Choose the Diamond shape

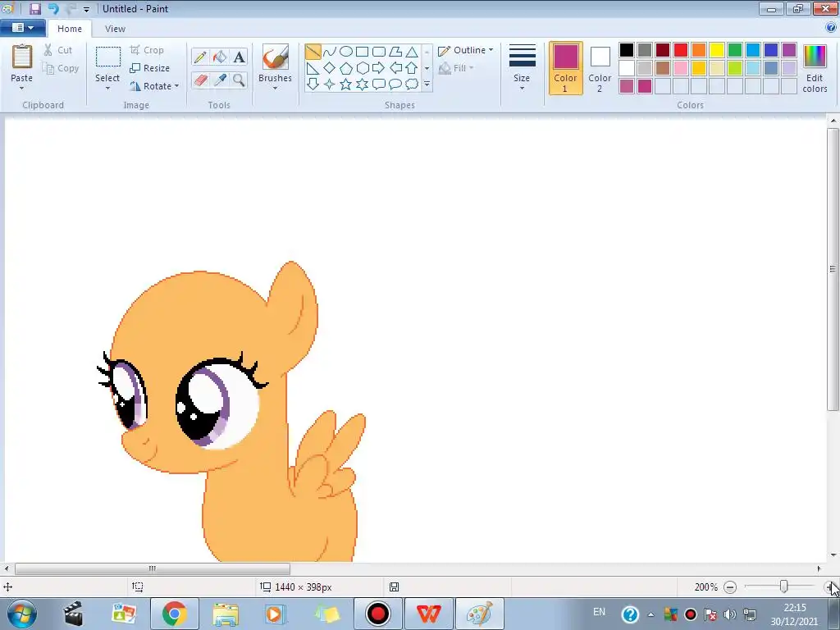point(330,68)
